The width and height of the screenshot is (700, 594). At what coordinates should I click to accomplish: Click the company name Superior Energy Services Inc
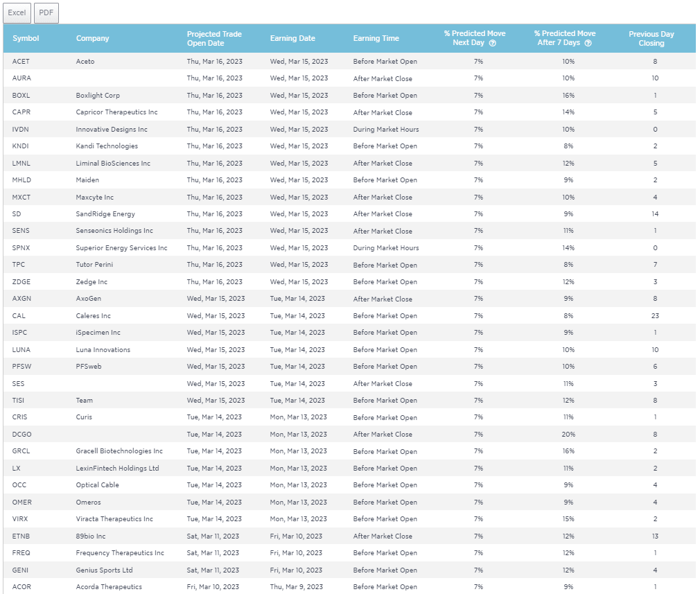tap(121, 248)
